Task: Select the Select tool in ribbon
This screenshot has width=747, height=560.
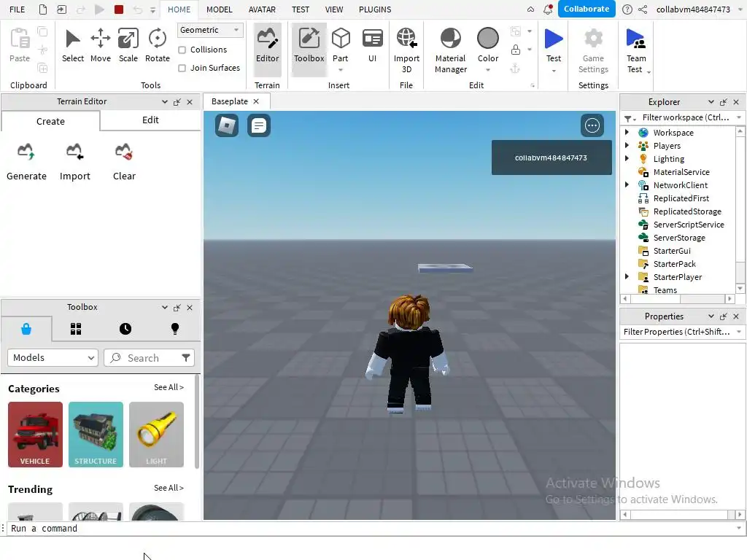Action: tap(73, 46)
